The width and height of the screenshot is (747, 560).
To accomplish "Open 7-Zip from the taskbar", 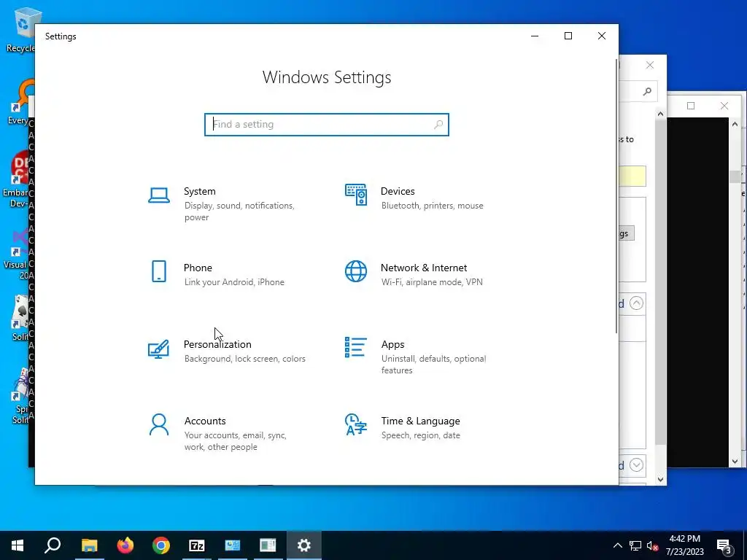I will pyautogui.click(x=197, y=545).
